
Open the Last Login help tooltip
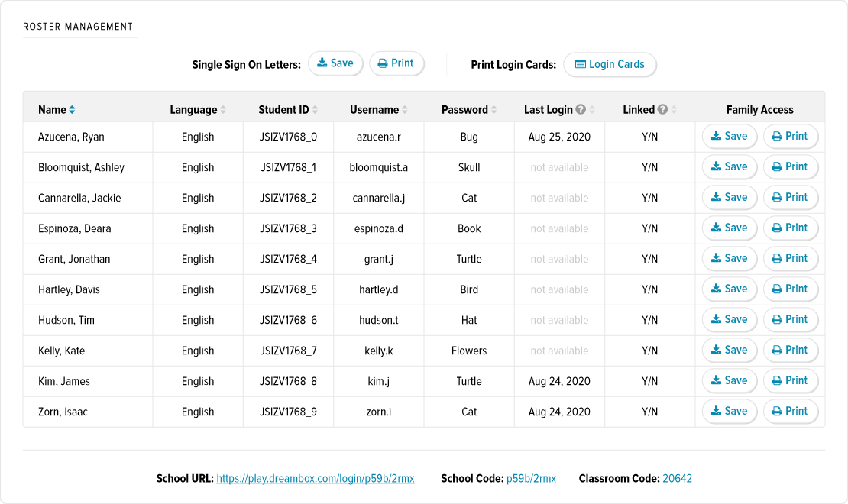(580, 109)
